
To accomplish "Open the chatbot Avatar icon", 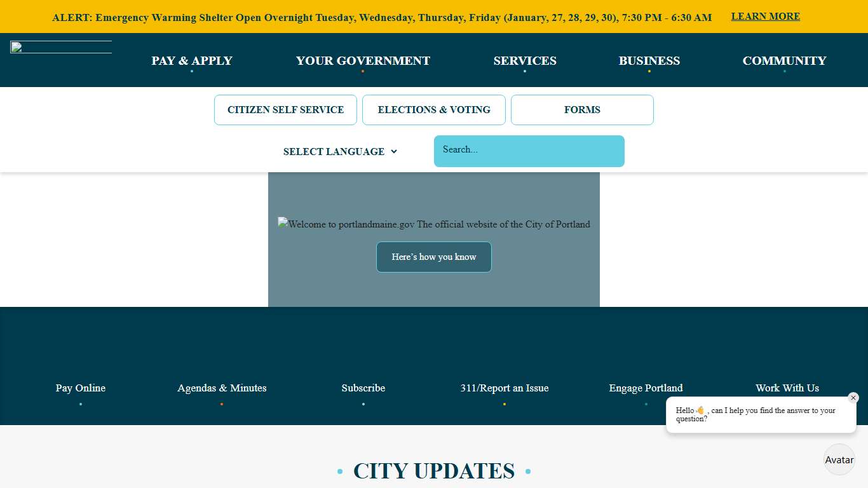I will (x=839, y=459).
